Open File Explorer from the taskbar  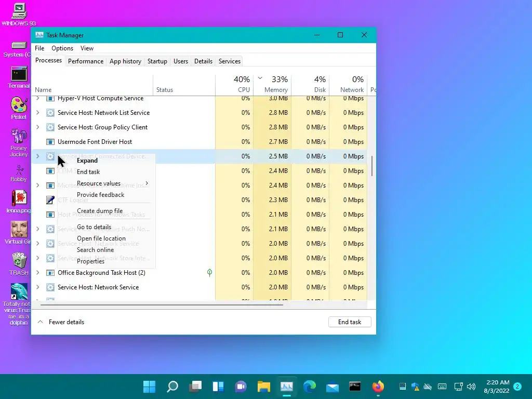pyautogui.click(x=263, y=387)
